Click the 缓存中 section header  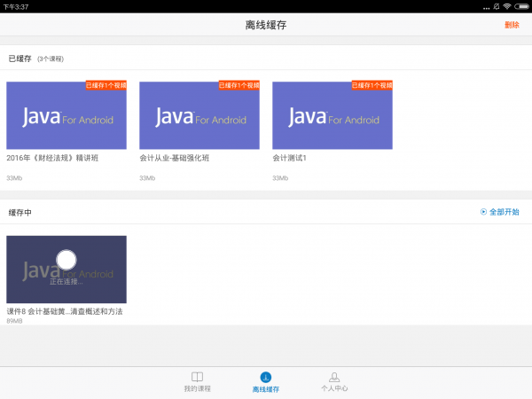click(20, 213)
